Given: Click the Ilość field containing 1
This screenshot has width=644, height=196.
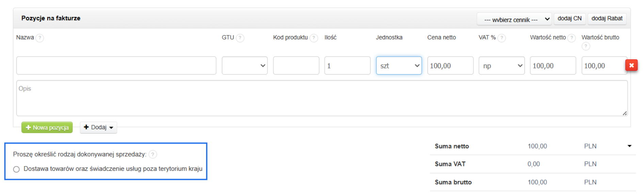Looking at the screenshot, I should coord(347,66).
